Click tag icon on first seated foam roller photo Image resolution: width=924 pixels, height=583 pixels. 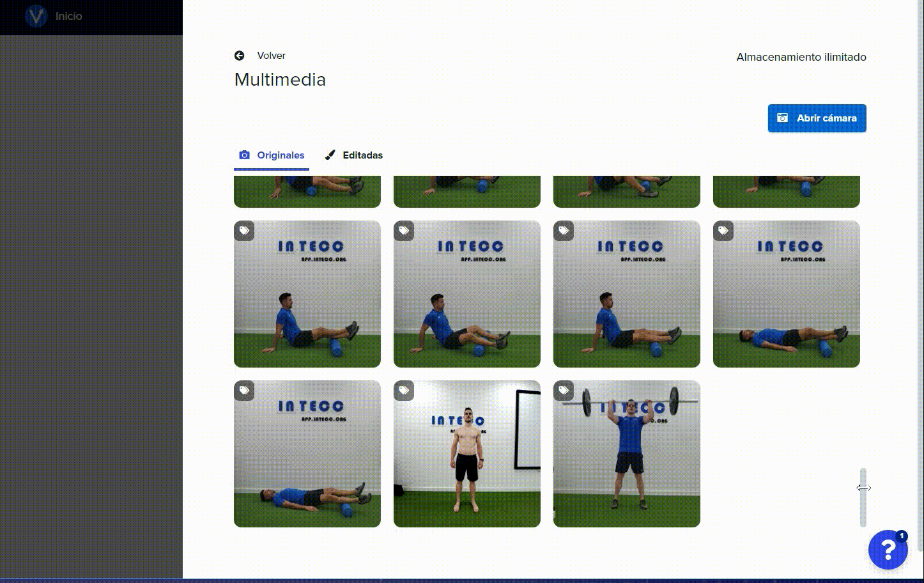click(x=244, y=231)
